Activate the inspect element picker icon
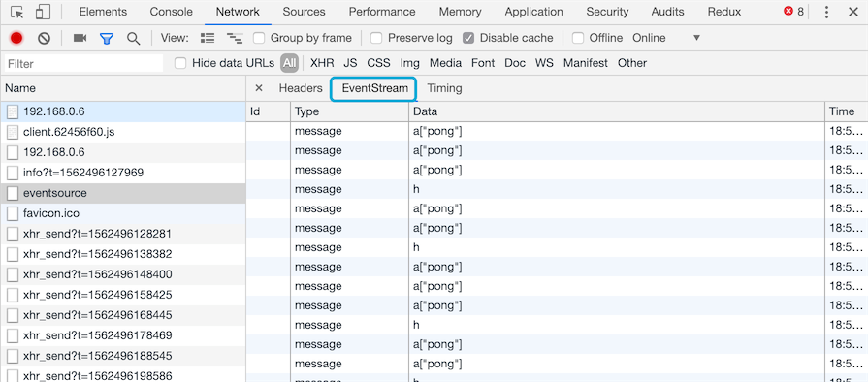 (x=17, y=12)
